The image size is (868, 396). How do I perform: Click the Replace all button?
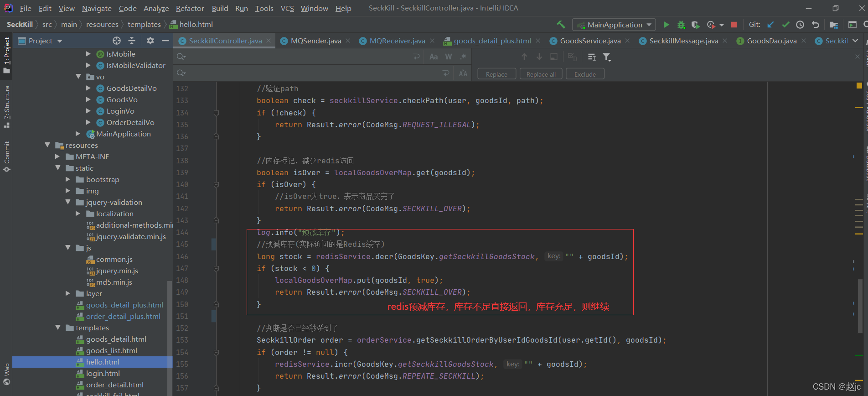click(541, 74)
